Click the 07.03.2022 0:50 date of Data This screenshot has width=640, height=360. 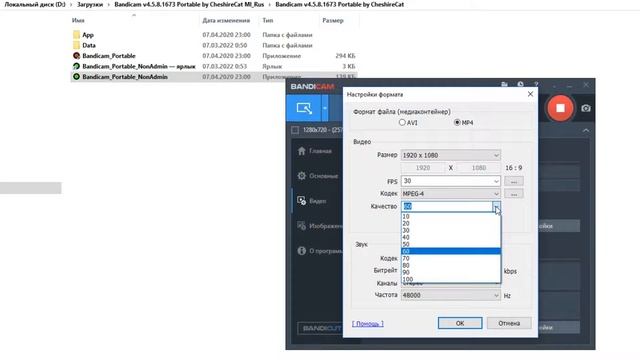tap(224, 45)
